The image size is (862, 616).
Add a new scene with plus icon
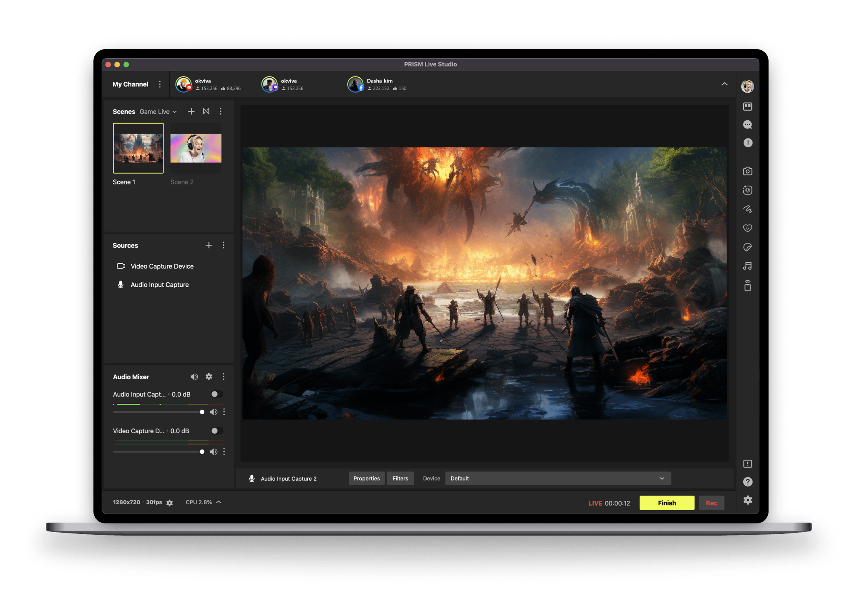click(191, 112)
